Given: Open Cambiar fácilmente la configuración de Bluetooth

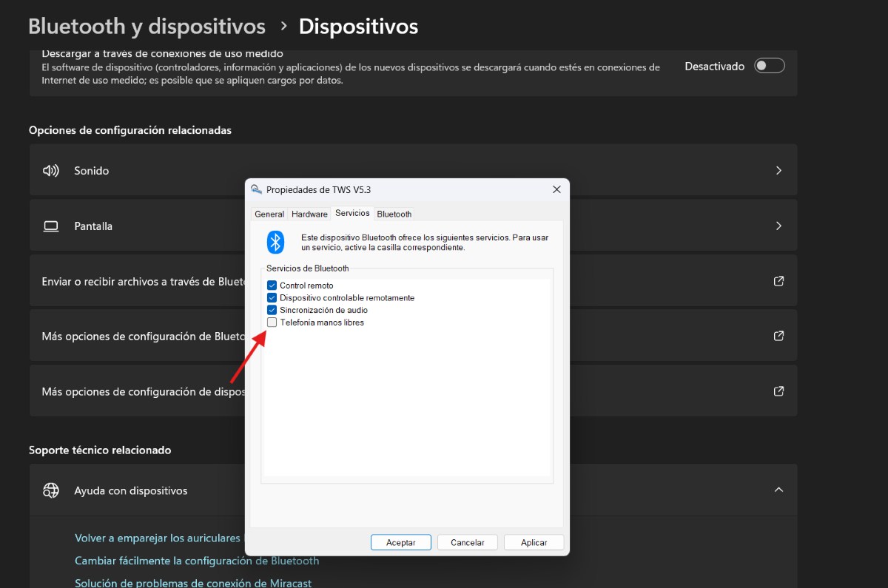Looking at the screenshot, I should point(196,561).
